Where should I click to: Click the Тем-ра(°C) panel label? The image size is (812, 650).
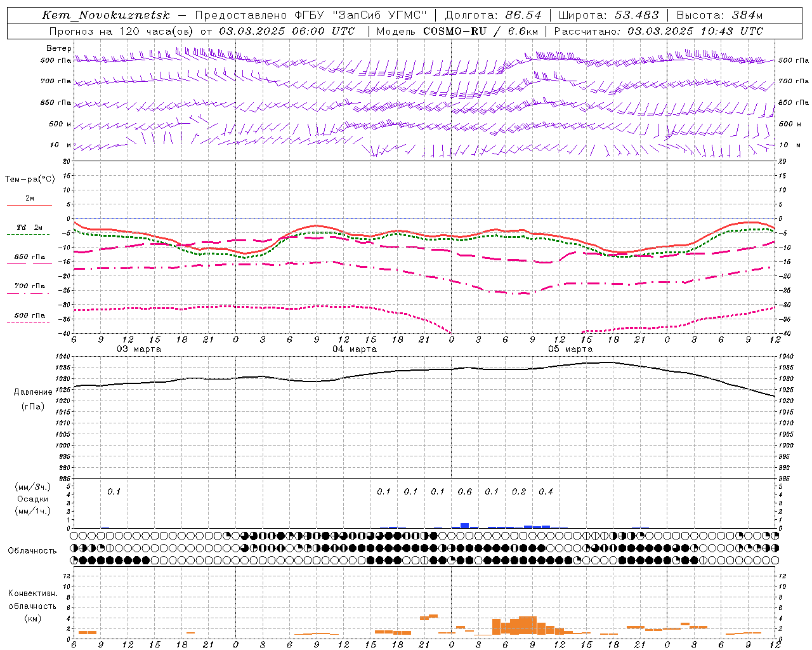30,180
